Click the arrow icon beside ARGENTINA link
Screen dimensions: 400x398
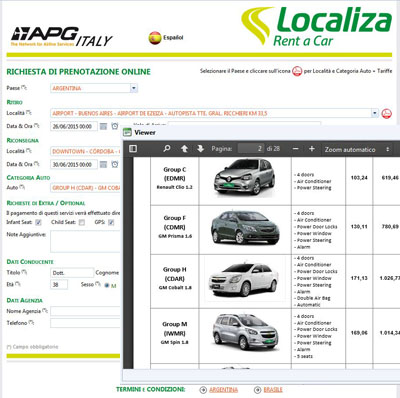pos(203,390)
